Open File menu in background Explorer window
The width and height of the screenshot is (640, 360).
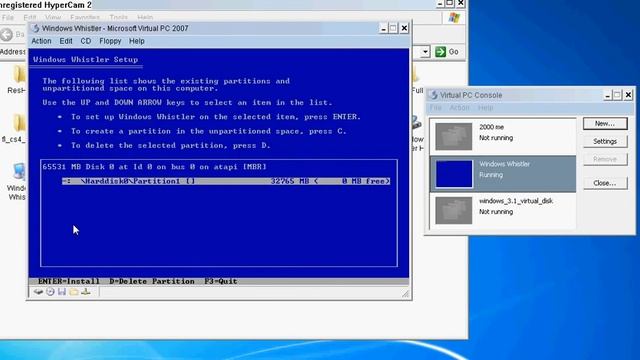(x=8, y=18)
